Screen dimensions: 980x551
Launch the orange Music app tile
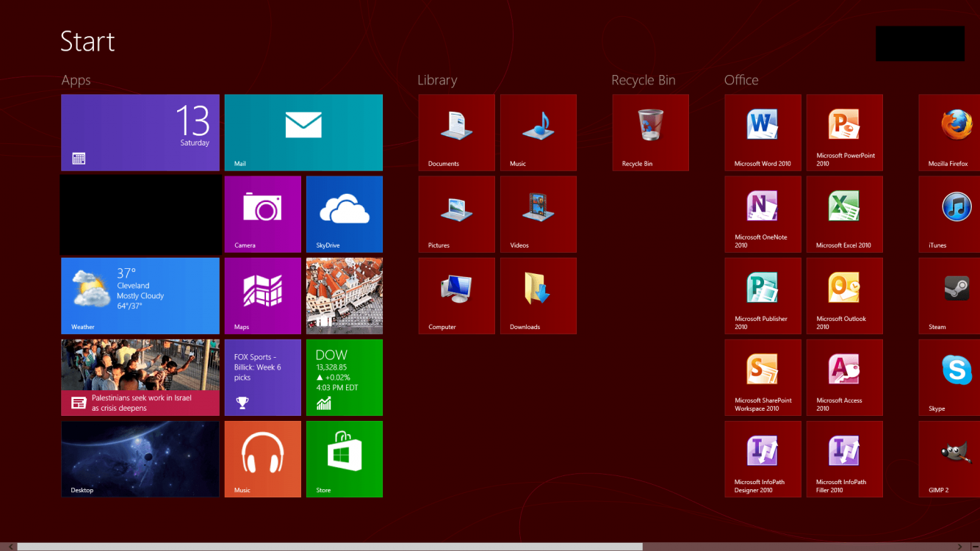point(262,459)
